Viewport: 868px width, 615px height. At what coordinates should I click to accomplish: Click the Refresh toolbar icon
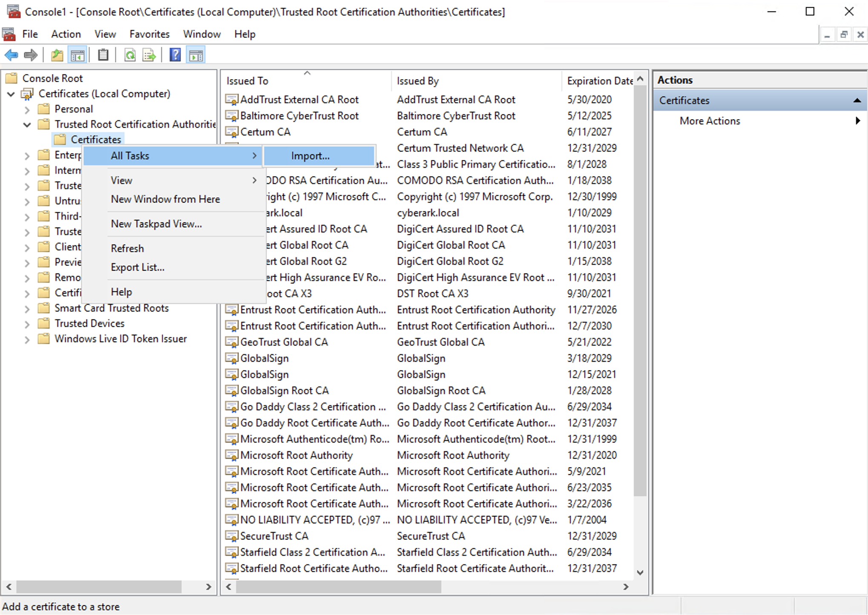(130, 55)
